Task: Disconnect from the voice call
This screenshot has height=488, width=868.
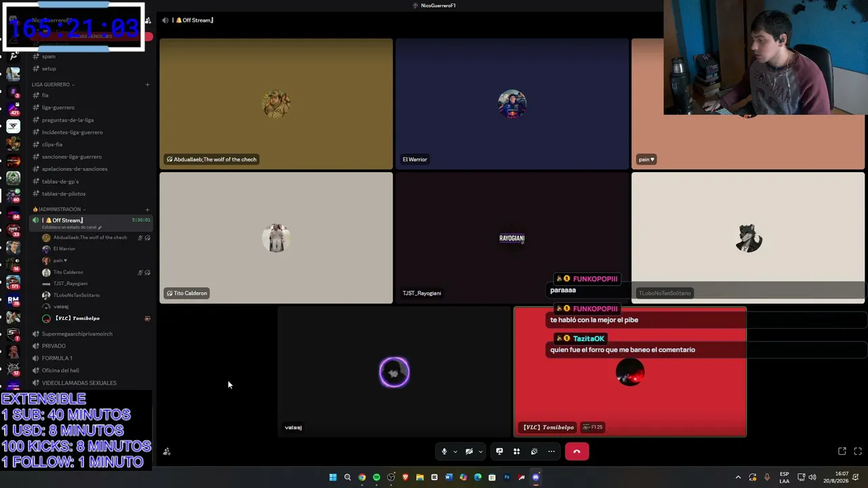Action: click(577, 451)
